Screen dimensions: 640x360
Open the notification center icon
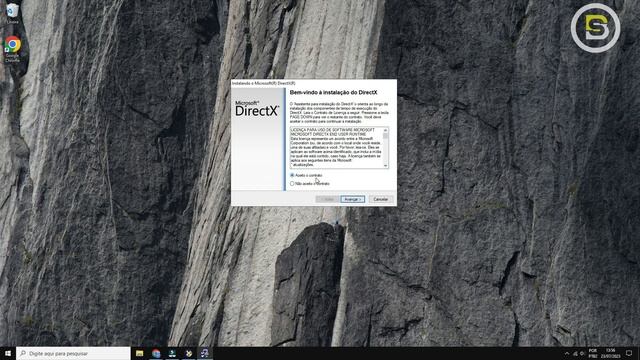pos(629,353)
